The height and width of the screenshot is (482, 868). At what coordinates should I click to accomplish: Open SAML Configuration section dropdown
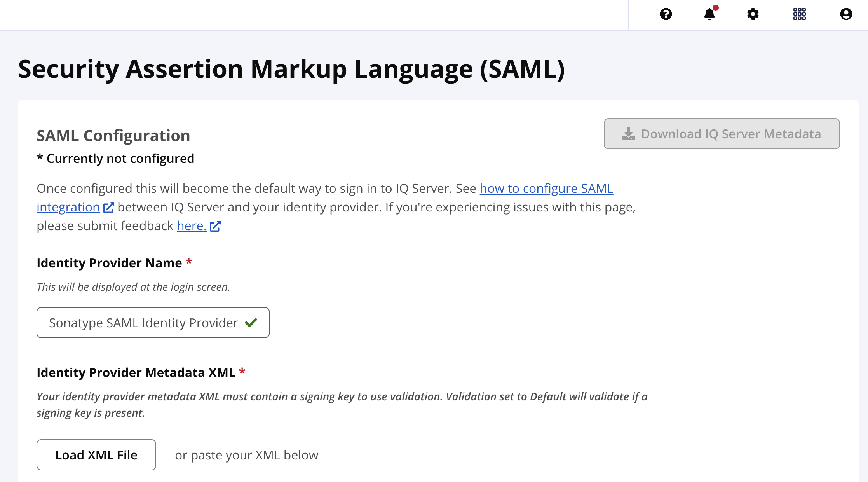coord(113,135)
